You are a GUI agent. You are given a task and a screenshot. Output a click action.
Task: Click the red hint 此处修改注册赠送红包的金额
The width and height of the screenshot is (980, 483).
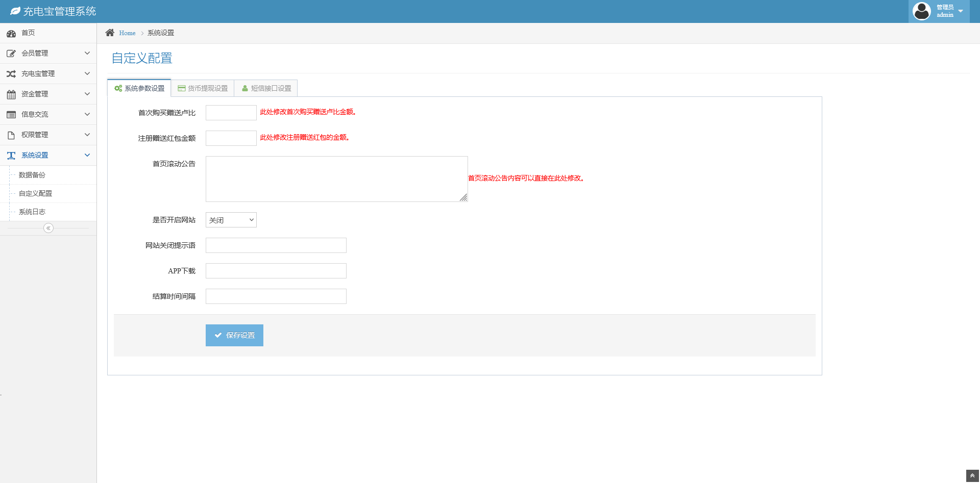(305, 138)
